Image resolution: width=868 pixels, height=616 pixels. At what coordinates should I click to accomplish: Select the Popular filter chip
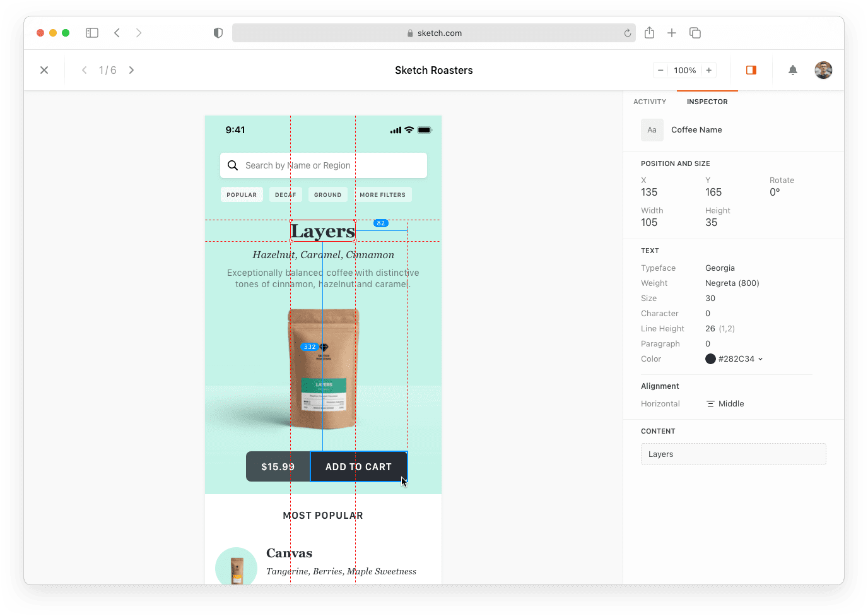tap(242, 195)
